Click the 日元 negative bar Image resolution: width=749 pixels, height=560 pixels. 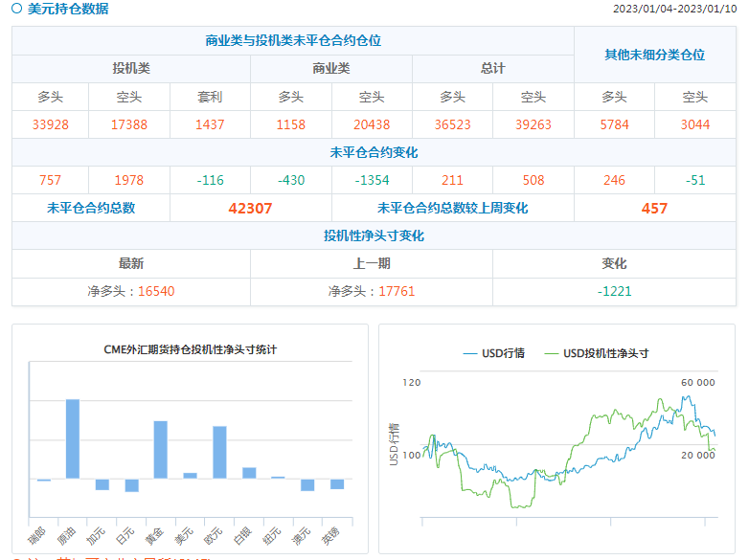click(131, 485)
